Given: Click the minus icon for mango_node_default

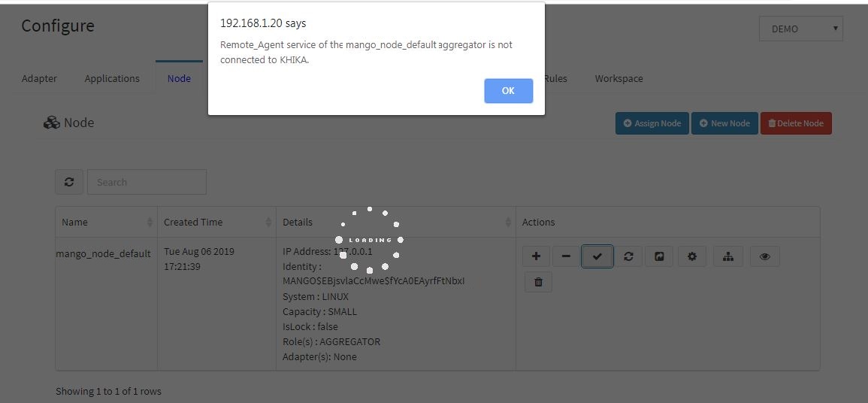Looking at the screenshot, I should 566,256.
